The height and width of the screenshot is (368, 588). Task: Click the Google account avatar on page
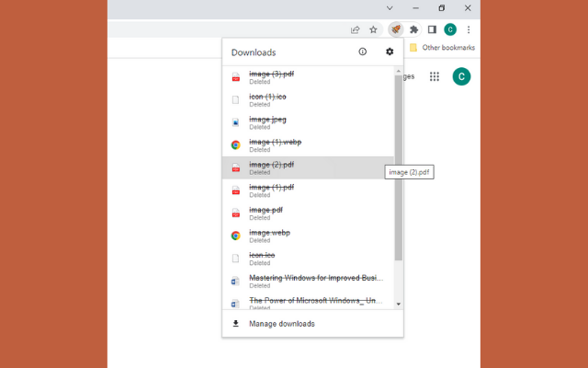461,76
